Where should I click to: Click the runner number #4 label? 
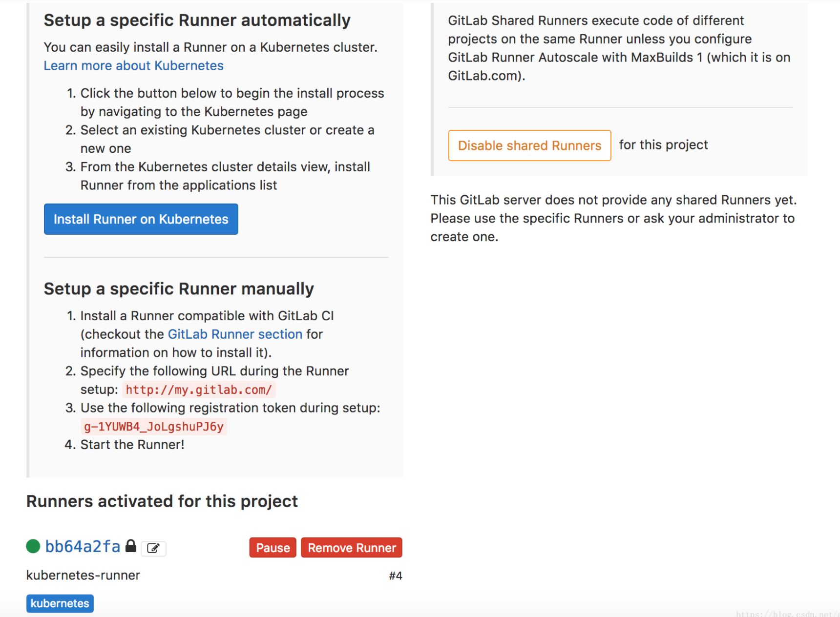point(396,576)
